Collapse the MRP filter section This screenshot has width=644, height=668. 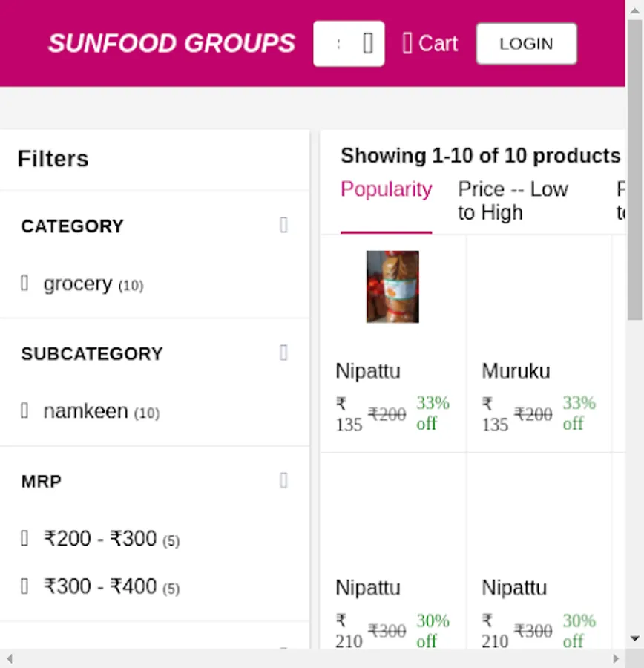(283, 481)
